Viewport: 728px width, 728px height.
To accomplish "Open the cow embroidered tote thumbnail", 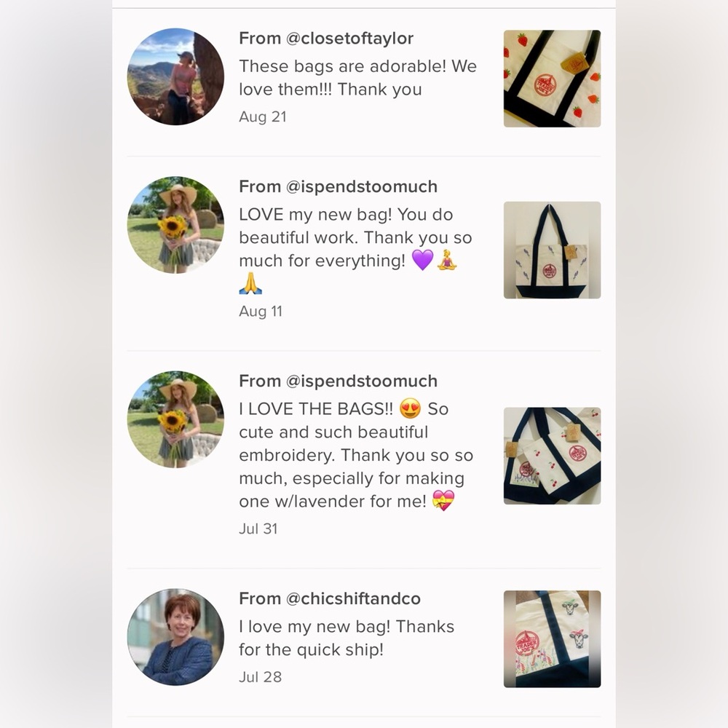I will 552,639.
